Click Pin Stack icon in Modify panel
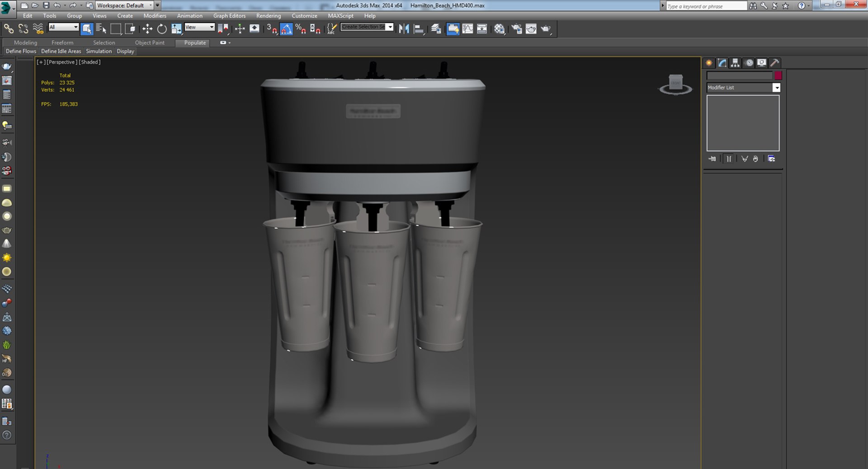The image size is (868, 469). click(712, 159)
